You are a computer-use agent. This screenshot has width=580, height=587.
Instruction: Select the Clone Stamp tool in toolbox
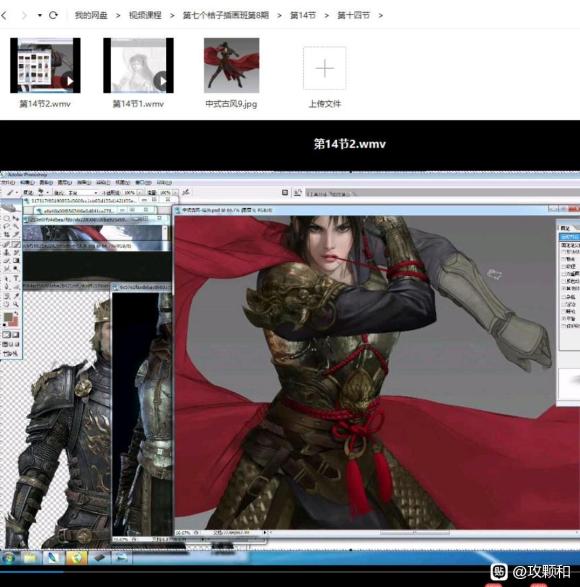point(7,253)
